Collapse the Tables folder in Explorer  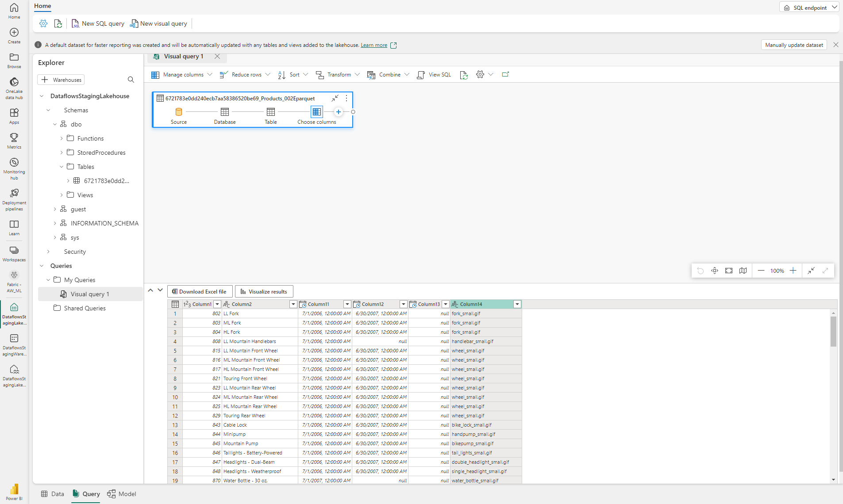tap(62, 167)
